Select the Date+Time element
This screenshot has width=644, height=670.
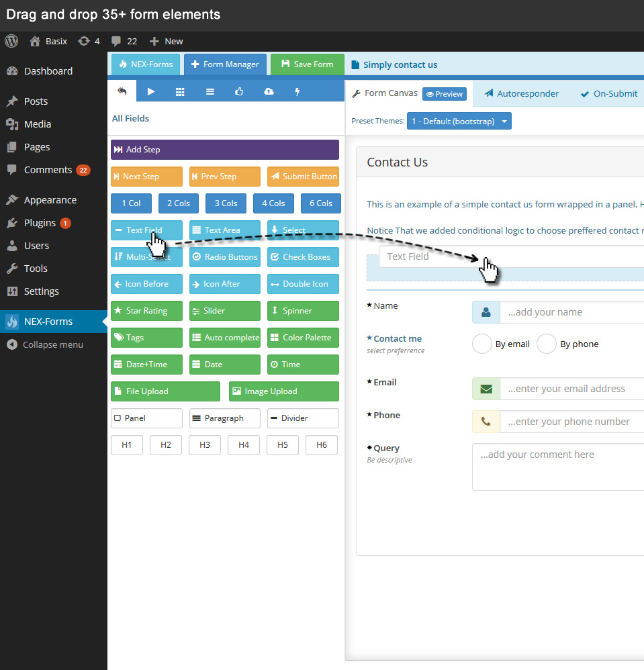tap(146, 365)
